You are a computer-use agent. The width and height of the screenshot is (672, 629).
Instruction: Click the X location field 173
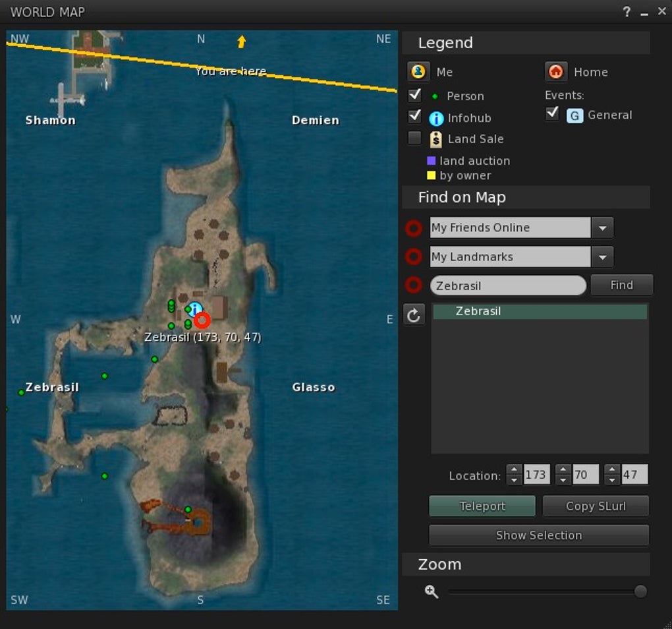[536, 475]
